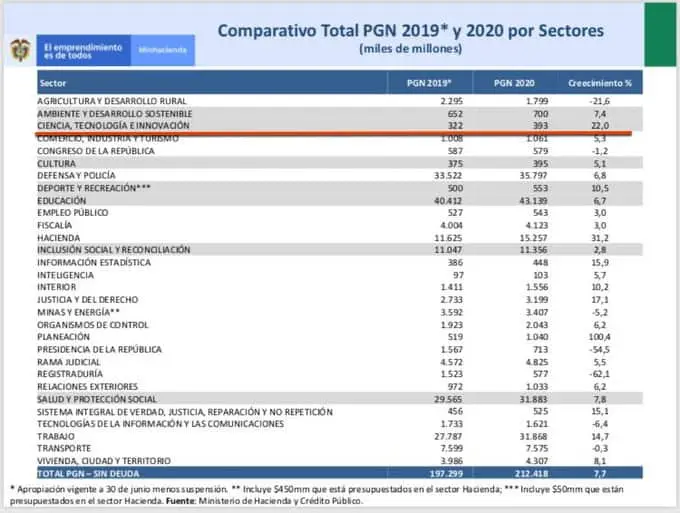Select 'SISTEMA INTEGRAL DE VERDAD, JUSTICIA' row label
Screen dimensions: 680x513
(x=185, y=412)
